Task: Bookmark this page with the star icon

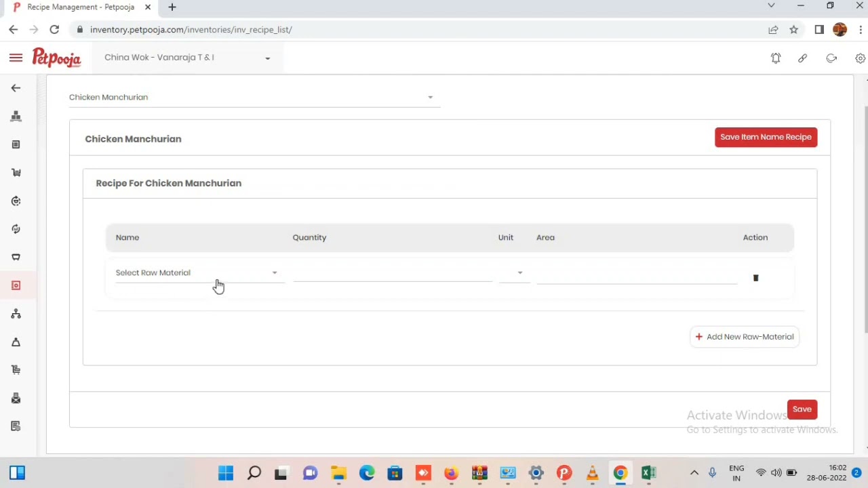Action: click(x=793, y=30)
